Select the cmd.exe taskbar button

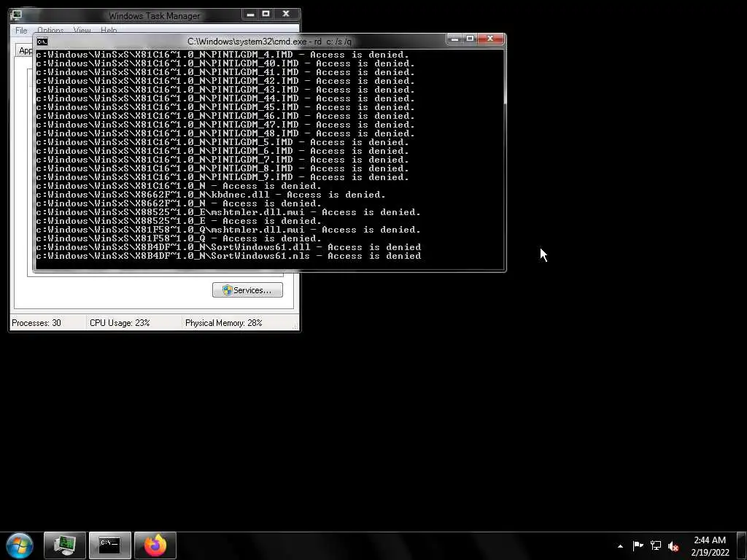pyautogui.click(x=109, y=545)
